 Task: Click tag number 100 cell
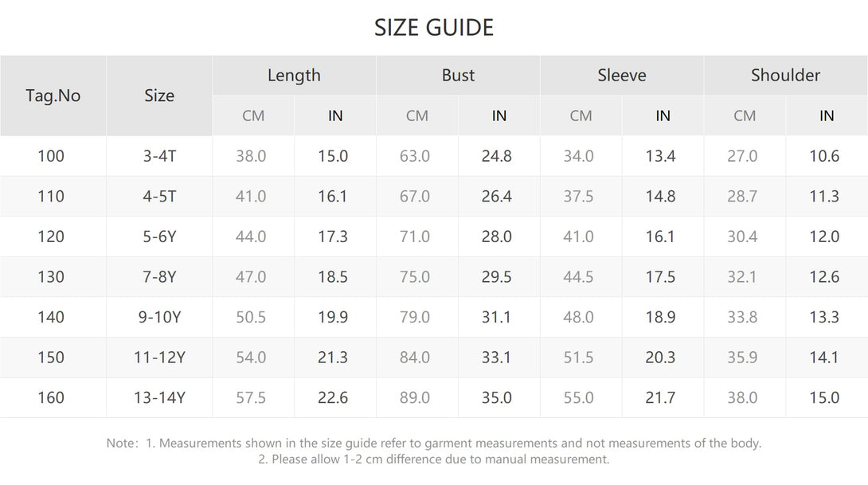(51, 155)
